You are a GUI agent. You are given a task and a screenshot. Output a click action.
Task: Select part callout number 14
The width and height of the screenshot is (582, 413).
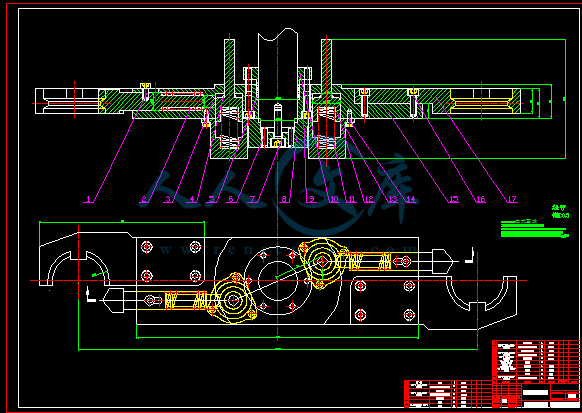411,200
